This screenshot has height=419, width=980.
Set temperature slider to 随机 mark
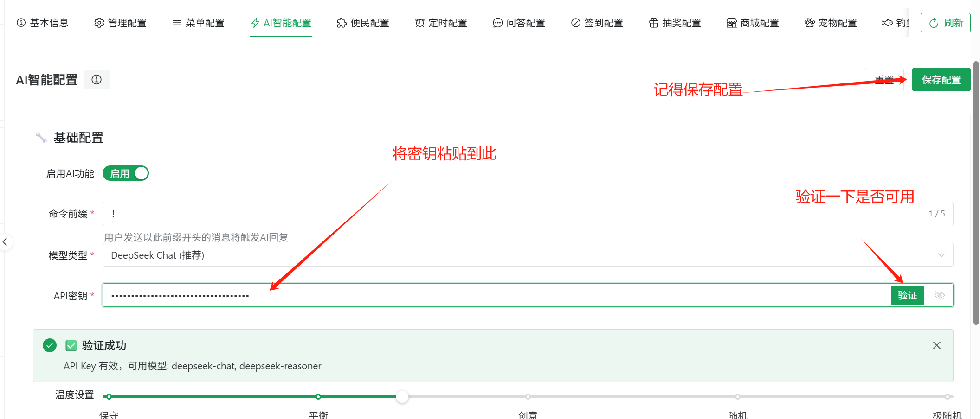click(x=738, y=397)
